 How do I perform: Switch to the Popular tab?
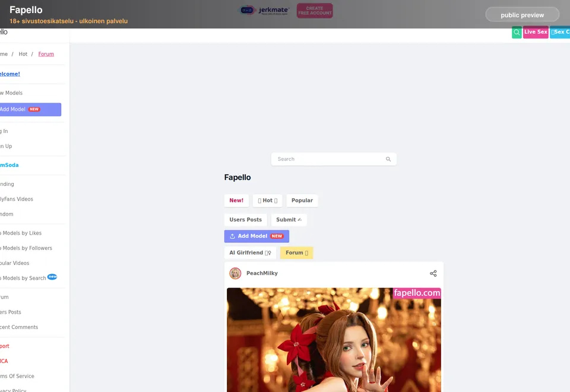[302, 200]
